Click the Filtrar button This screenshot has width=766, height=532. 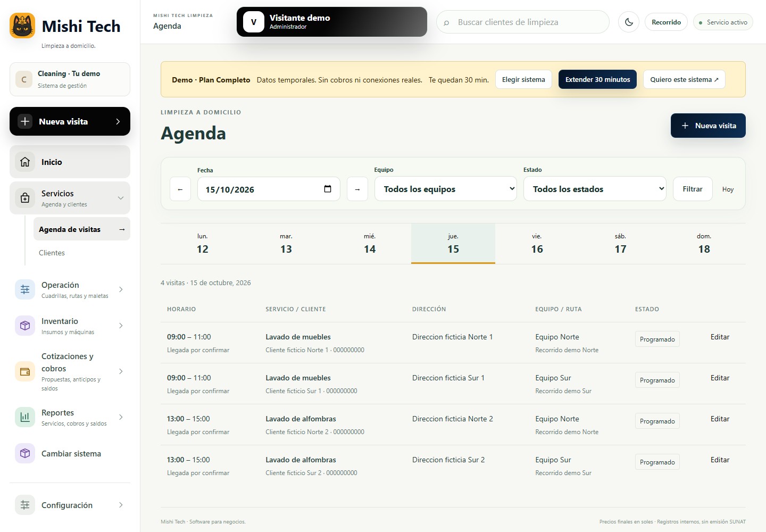point(693,189)
